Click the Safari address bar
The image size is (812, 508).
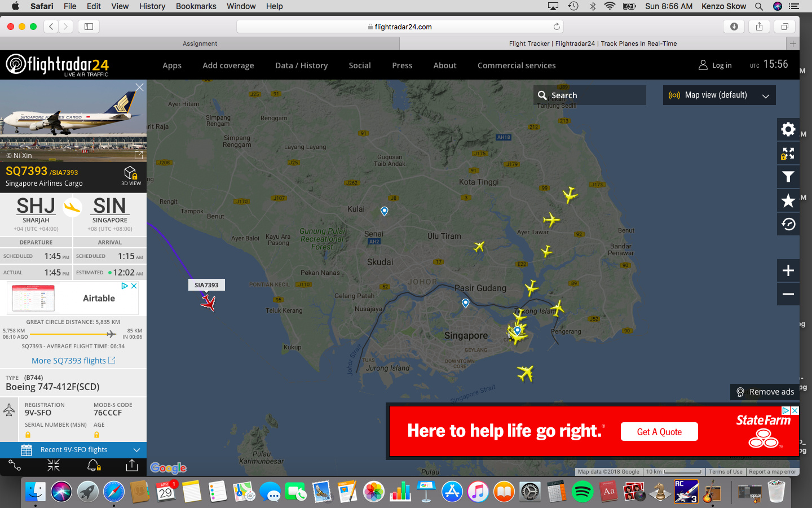coord(400,27)
